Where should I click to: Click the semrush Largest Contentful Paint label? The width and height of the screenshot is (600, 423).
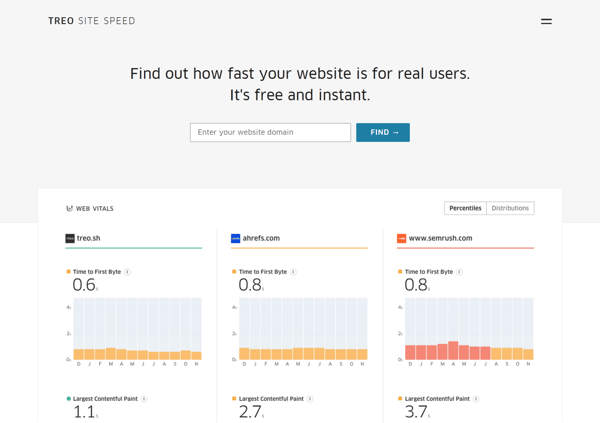pyautogui.click(x=437, y=399)
